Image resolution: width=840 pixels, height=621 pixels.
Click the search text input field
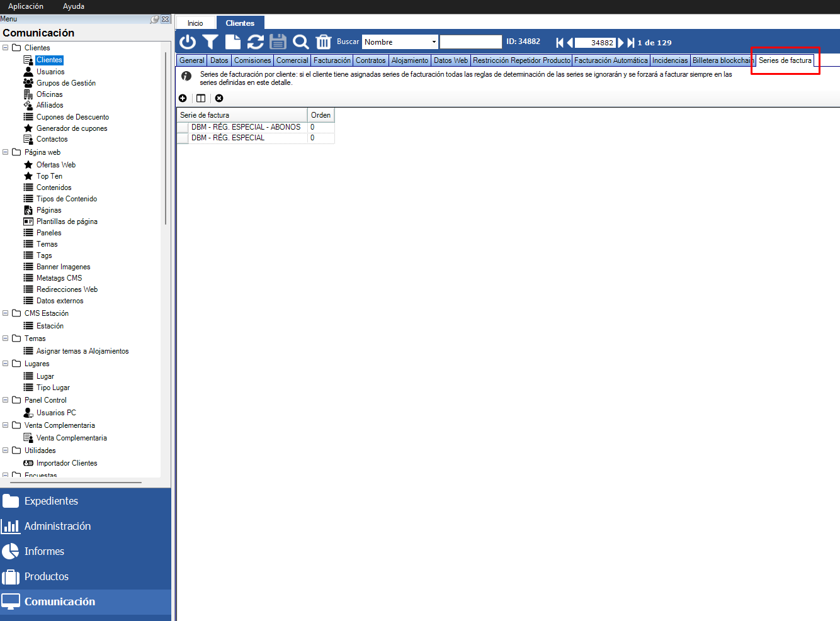pos(471,42)
